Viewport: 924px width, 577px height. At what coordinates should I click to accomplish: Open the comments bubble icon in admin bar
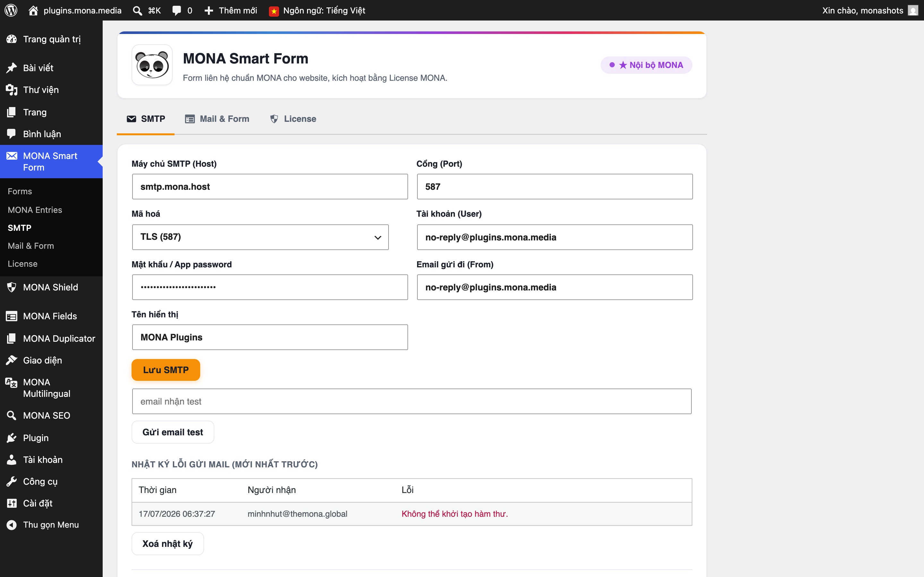tap(176, 10)
